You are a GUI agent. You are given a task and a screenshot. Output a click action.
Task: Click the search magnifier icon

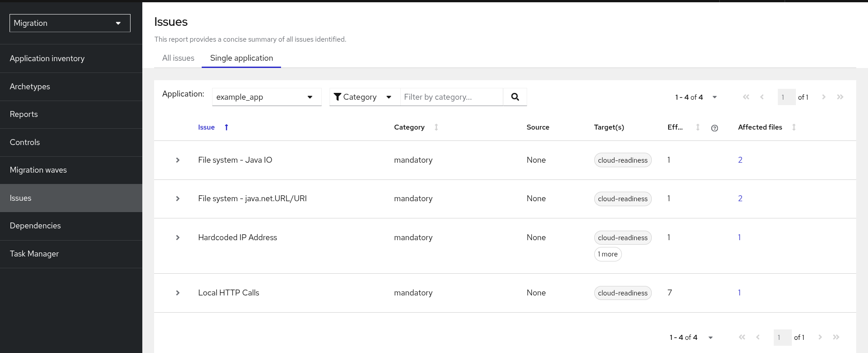coord(515,97)
